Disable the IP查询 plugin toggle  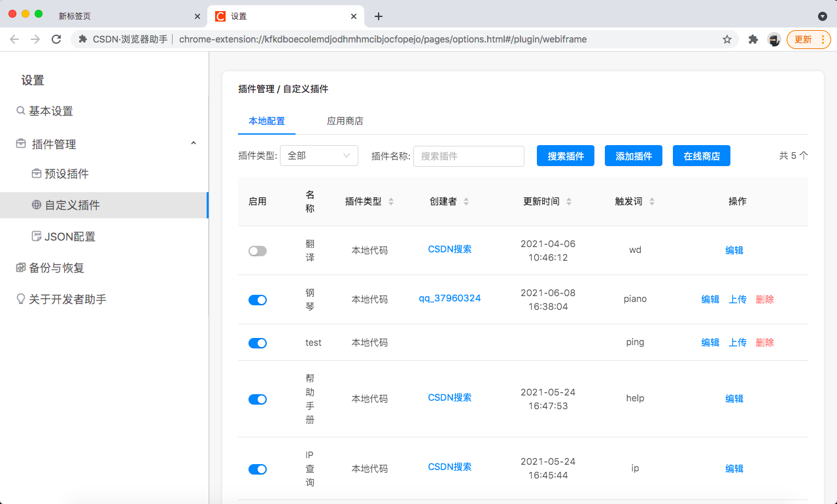258,469
